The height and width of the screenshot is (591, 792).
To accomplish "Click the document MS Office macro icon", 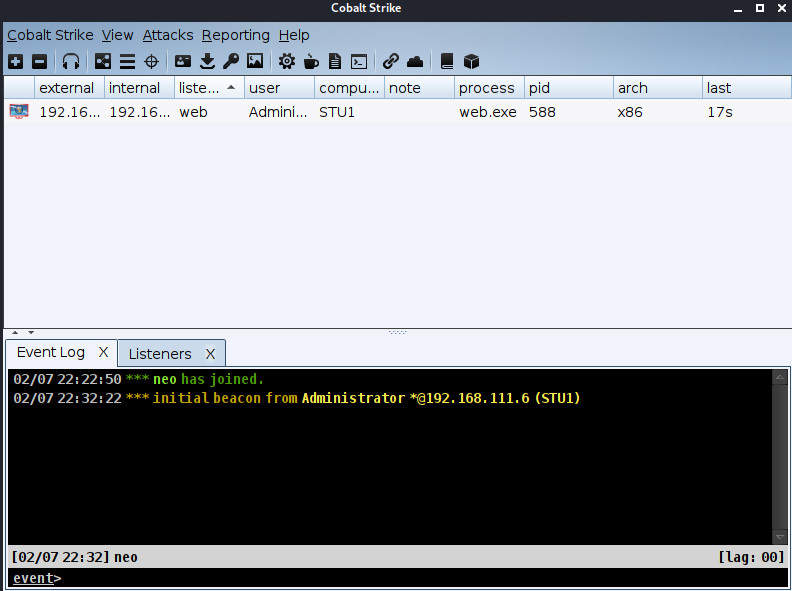I will (x=335, y=62).
